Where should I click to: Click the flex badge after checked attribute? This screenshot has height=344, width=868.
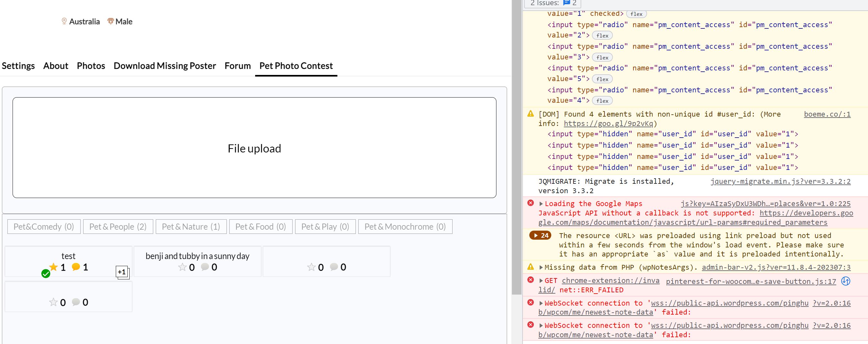pyautogui.click(x=636, y=14)
